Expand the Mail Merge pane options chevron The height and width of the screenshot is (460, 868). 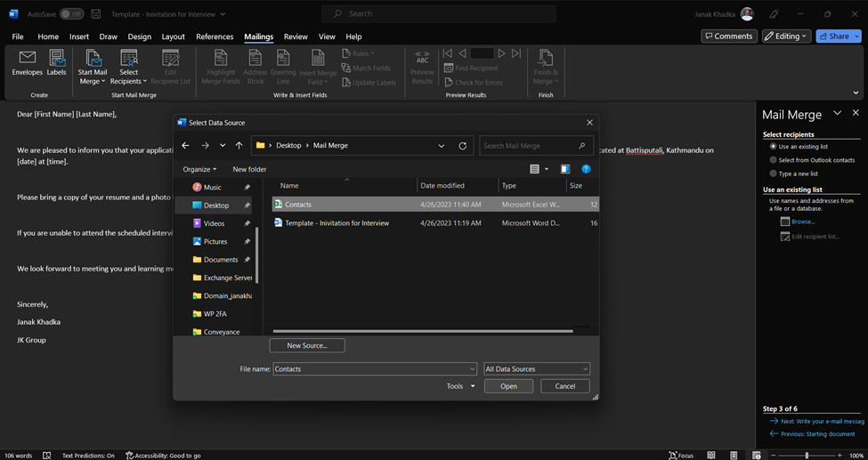838,113
